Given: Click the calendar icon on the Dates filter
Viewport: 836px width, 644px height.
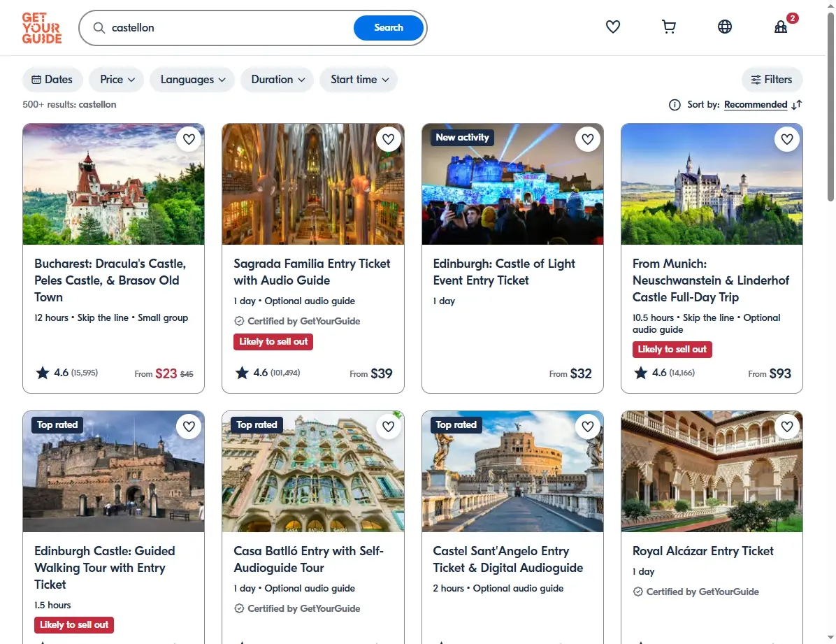Looking at the screenshot, I should pyautogui.click(x=36, y=80).
